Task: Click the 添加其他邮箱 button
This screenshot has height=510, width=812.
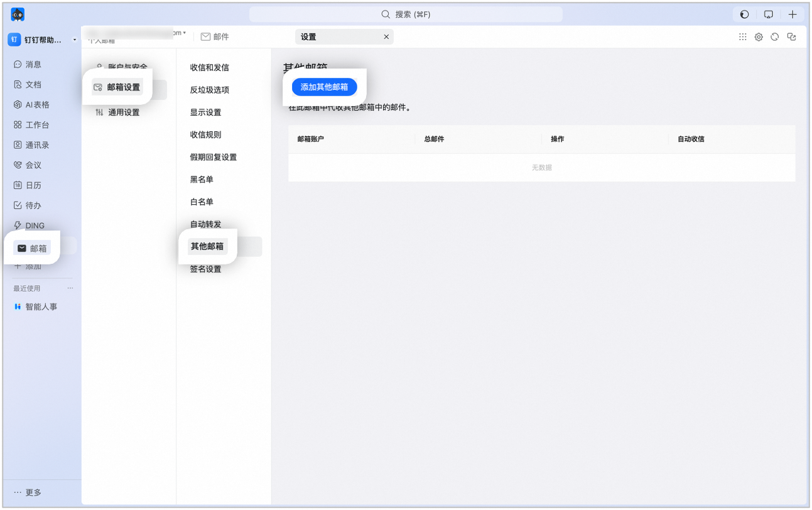Action: (325, 87)
